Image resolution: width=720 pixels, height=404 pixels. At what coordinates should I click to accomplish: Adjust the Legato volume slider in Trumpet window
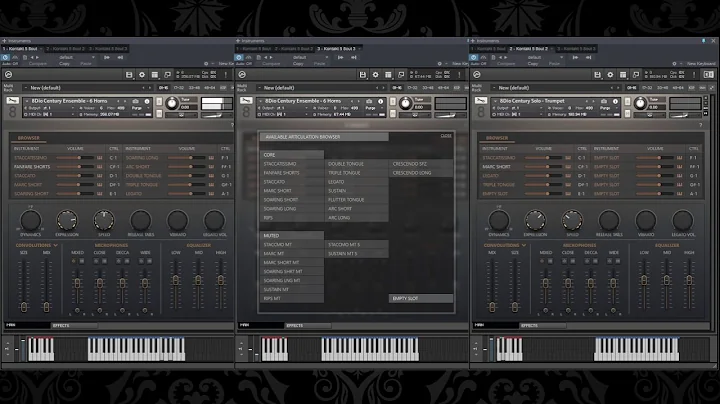pos(543,176)
